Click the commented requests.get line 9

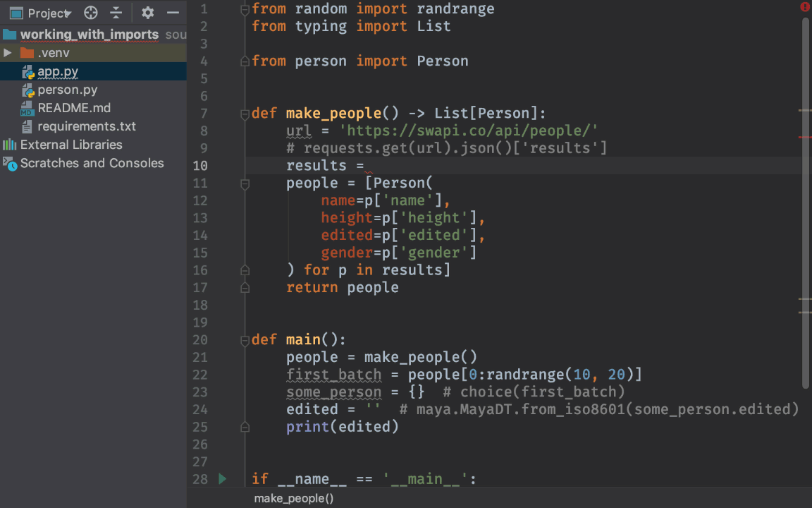point(446,148)
